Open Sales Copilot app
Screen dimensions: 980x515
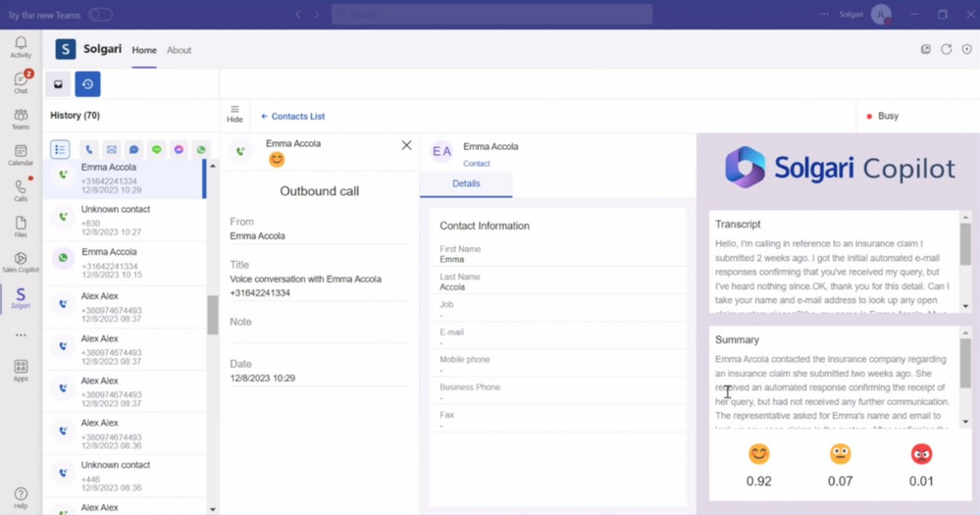coord(21,263)
